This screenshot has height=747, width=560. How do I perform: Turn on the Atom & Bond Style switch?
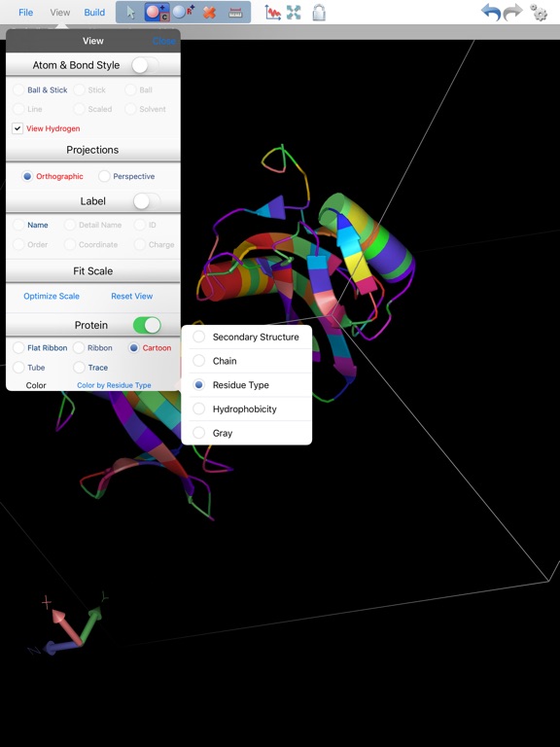[x=145, y=65]
